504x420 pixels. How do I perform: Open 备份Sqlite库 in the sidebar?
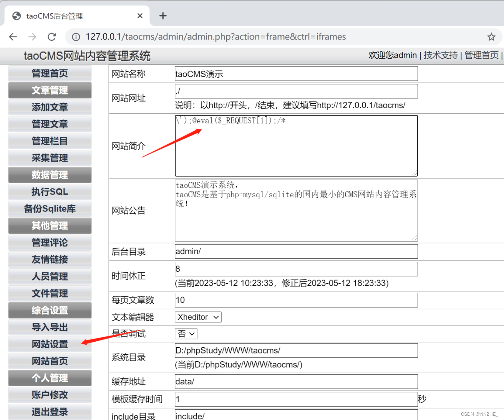(50, 208)
